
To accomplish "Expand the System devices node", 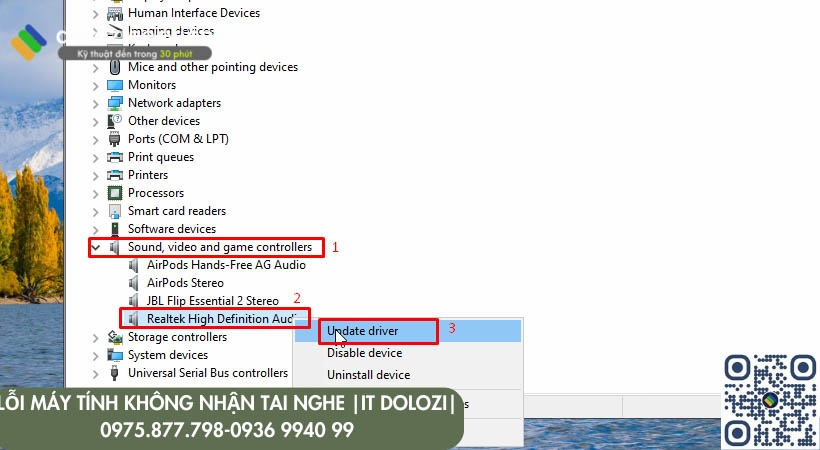I will 95,355.
